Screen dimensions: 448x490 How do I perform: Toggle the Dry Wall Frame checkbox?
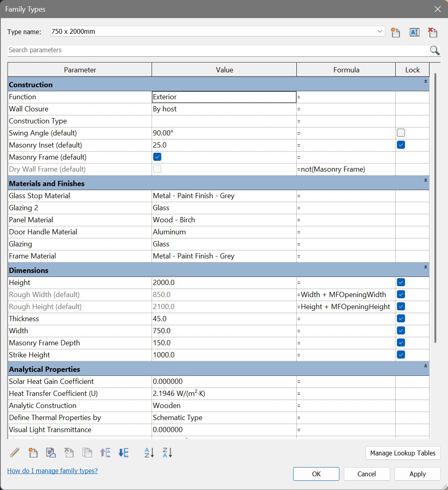click(157, 169)
